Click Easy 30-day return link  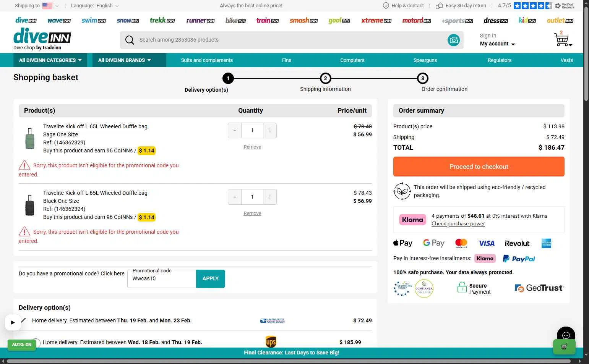[x=461, y=6]
